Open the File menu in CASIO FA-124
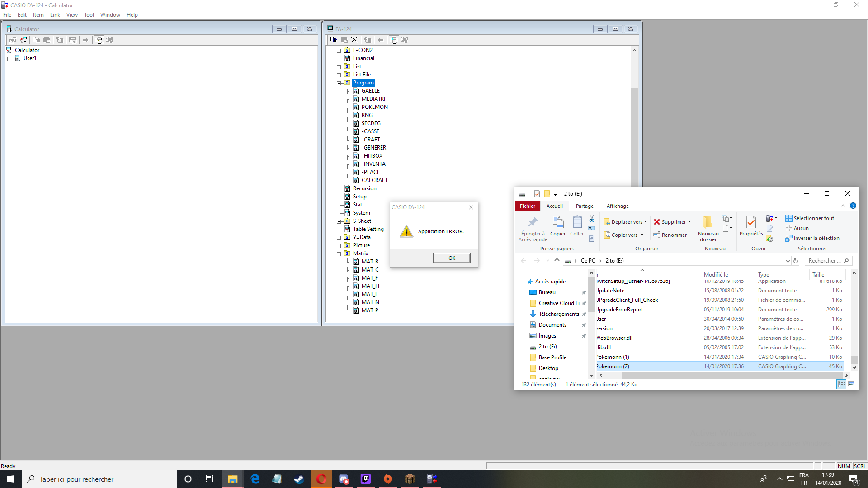 (x=7, y=15)
